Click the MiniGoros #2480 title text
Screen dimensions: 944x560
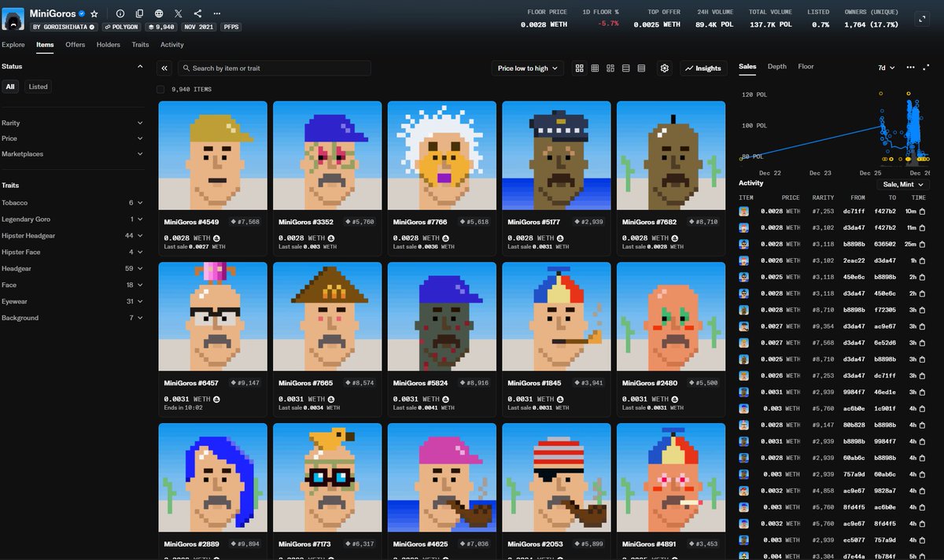650,383
